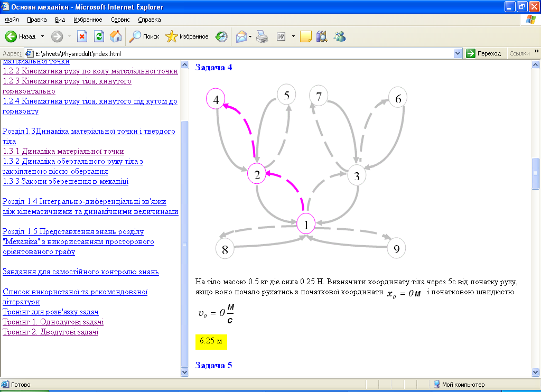Click the Internet Explorer title bar icon
The width and height of the screenshot is (541, 392).
coord(5,6)
